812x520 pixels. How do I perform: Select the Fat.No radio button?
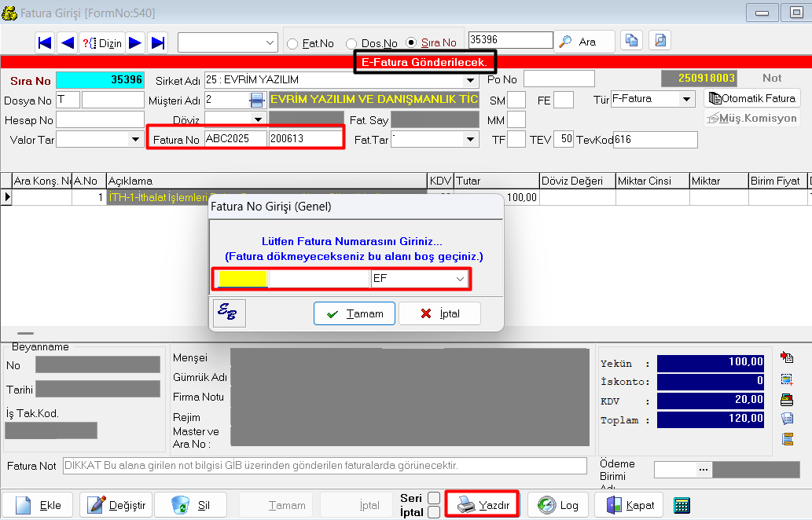point(292,44)
